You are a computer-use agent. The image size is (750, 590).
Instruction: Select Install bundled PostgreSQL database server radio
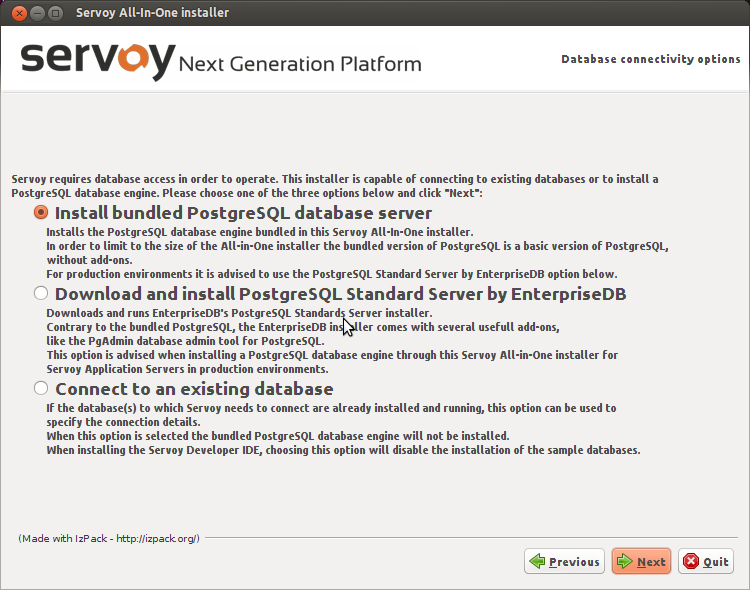[41, 212]
